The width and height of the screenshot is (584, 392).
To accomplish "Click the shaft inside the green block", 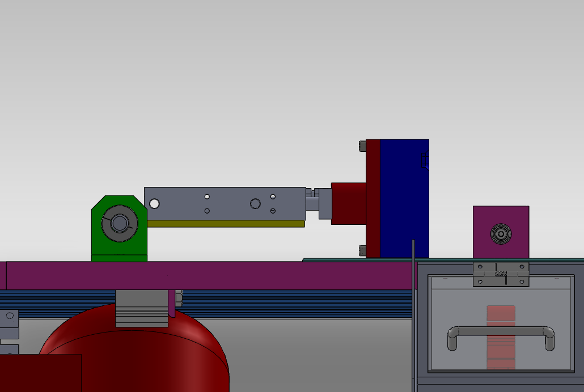I will coord(119,223).
